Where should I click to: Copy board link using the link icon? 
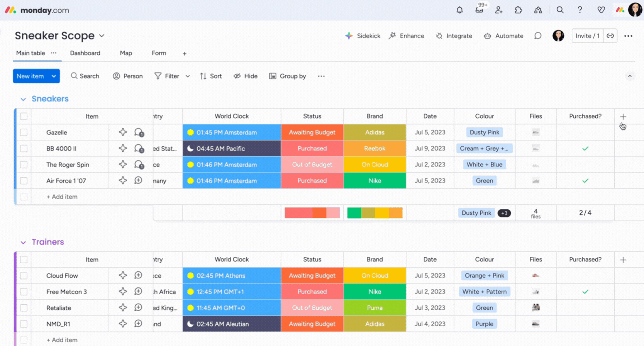tap(610, 36)
